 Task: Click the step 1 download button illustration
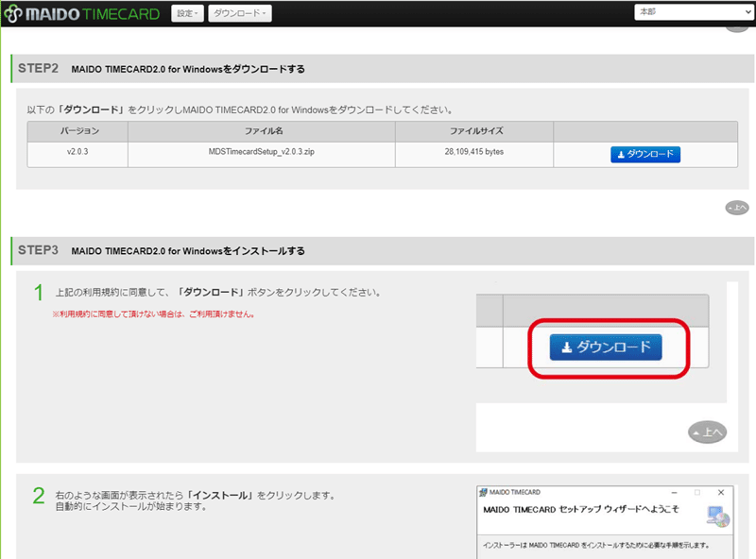point(606,347)
